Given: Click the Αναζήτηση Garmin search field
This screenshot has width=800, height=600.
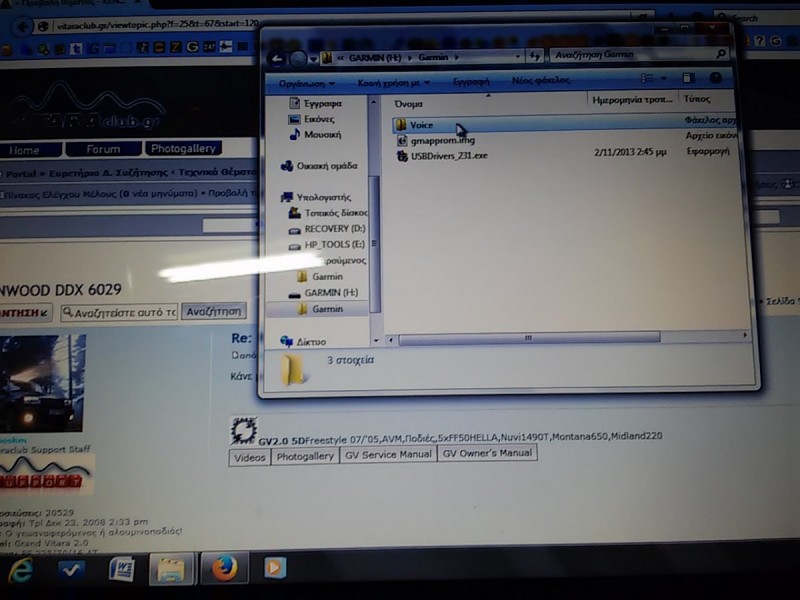Looking at the screenshot, I should [639, 54].
